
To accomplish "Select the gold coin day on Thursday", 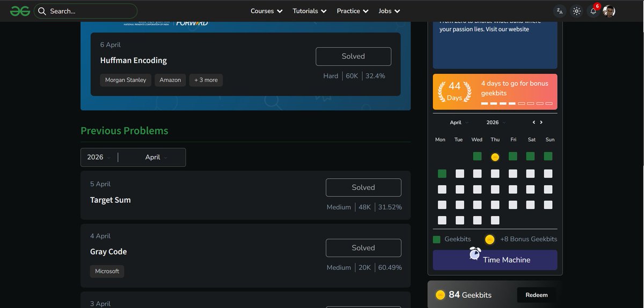I will pyautogui.click(x=495, y=157).
